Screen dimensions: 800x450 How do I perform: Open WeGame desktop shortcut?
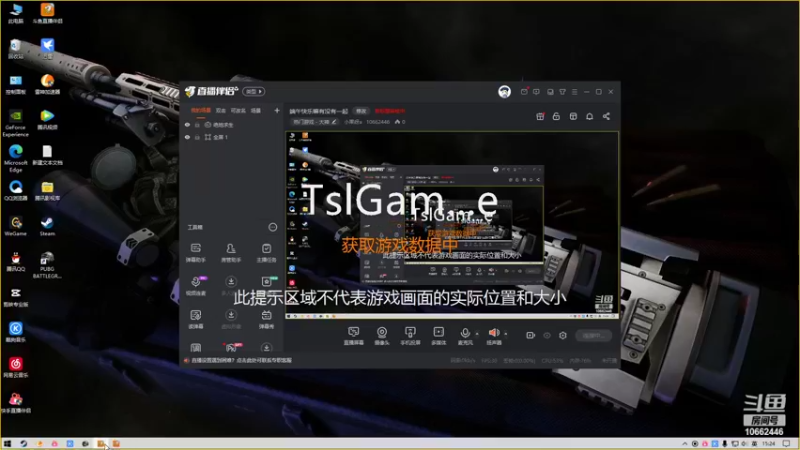click(15, 226)
